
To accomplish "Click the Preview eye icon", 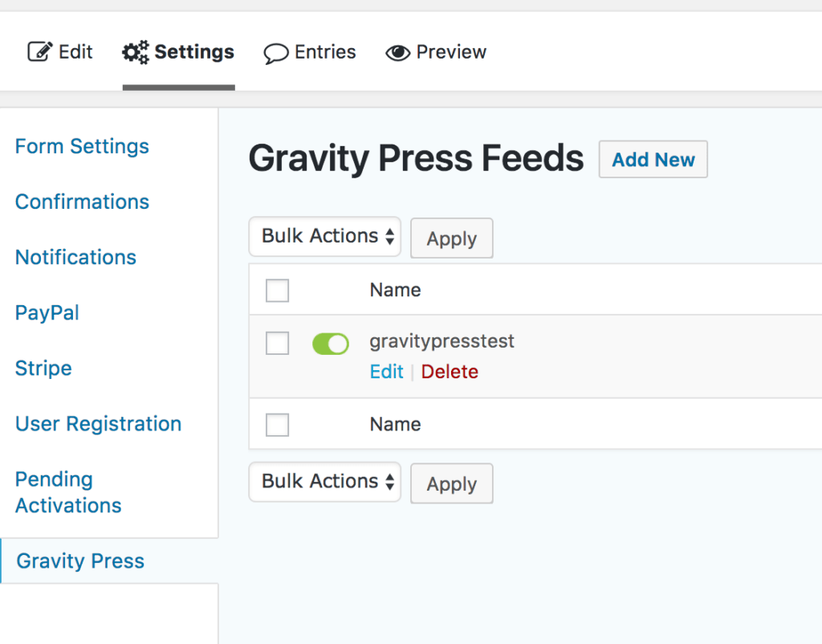I will 398,53.
